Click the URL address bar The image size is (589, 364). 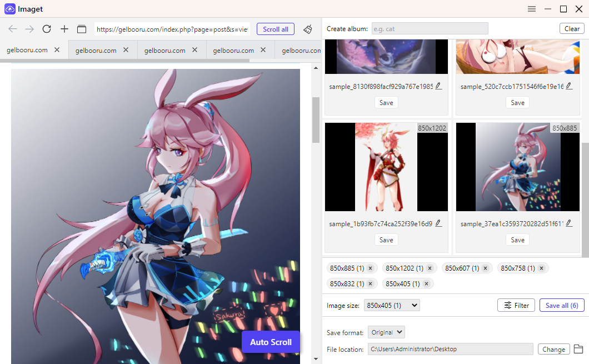coord(172,29)
